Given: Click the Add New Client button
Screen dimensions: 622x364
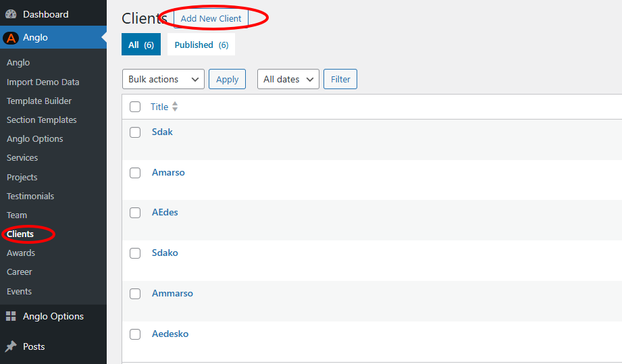Looking at the screenshot, I should click(211, 18).
